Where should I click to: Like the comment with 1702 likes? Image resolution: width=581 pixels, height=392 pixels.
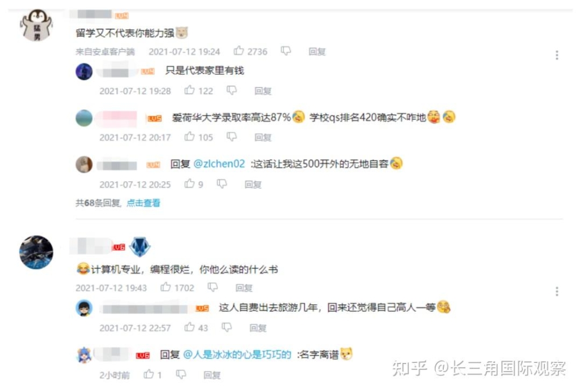click(166, 287)
